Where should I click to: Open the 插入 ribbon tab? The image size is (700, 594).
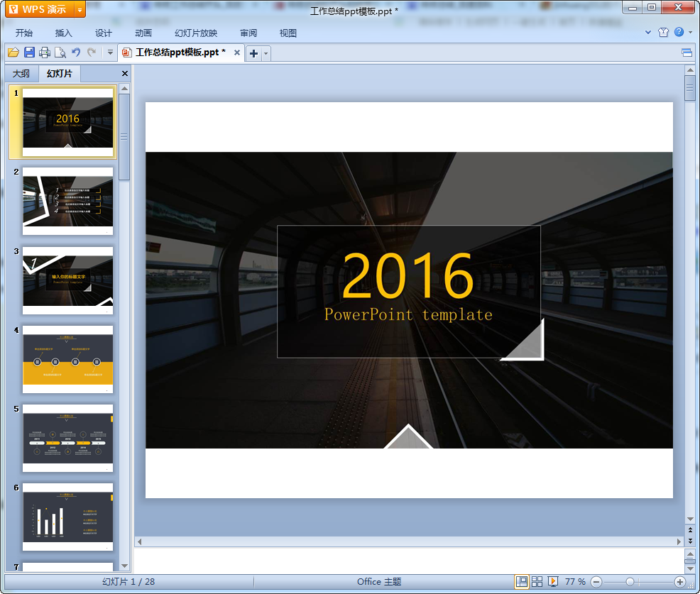63,33
